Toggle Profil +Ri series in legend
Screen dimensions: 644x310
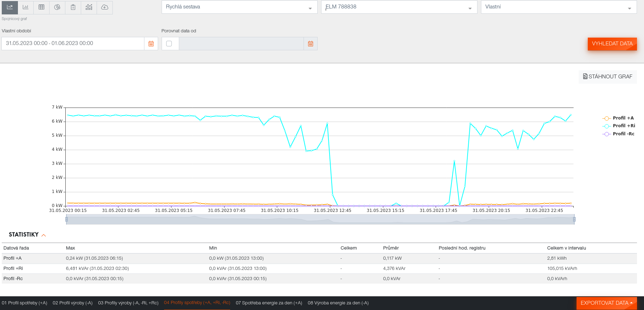point(619,126)
